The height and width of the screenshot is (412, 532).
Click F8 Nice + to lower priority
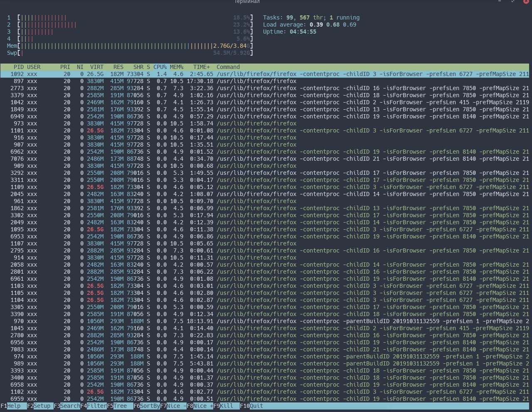[x=200, y=406]
